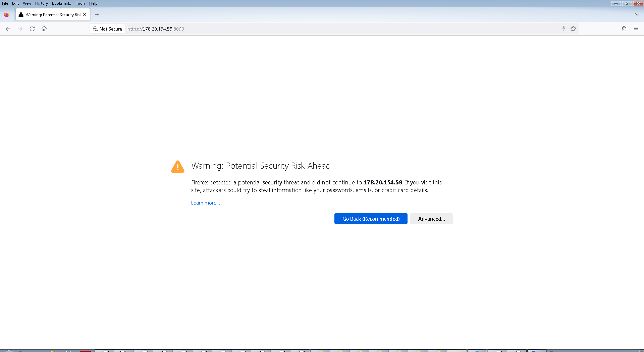Open a new tab with the plus icon
Viewport: 644px width, 352px height.
[97, 14]
